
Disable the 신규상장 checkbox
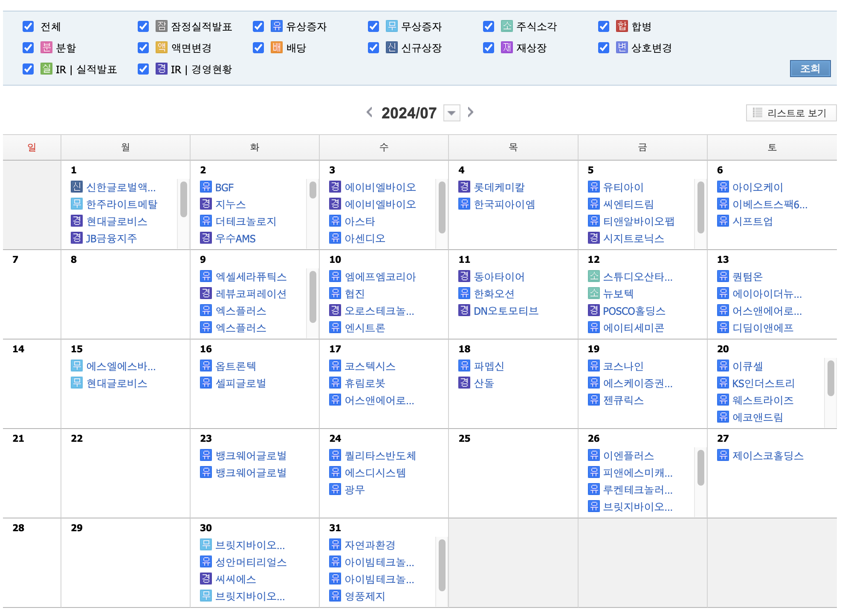[373, 47]
